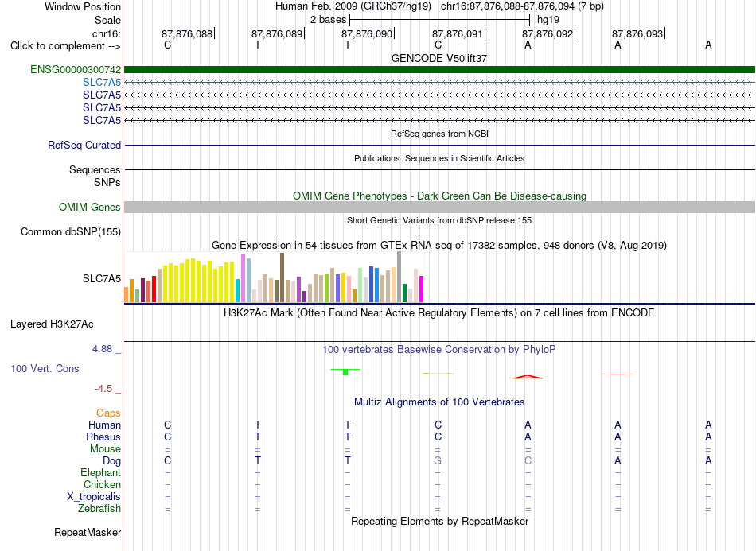This screenshot has width=756, height=551.
Task: Click the Scale label
Action: (x=108, y=20)
